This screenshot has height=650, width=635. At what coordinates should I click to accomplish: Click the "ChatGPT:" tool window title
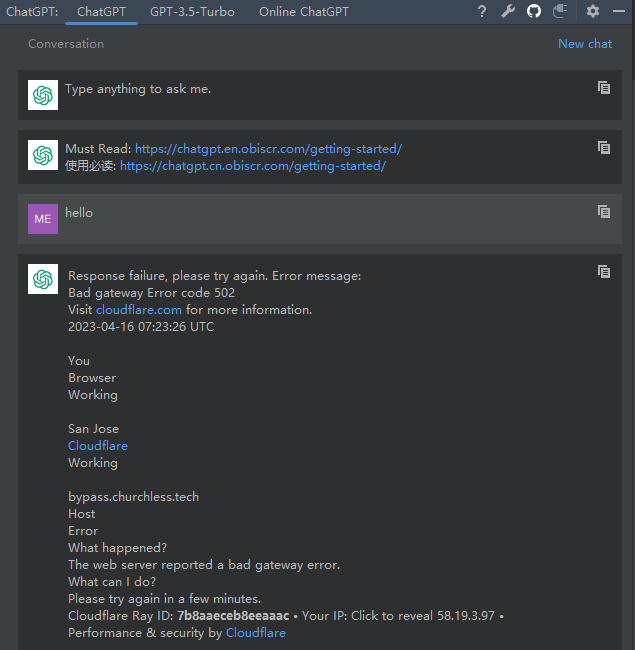pos(32,12)
